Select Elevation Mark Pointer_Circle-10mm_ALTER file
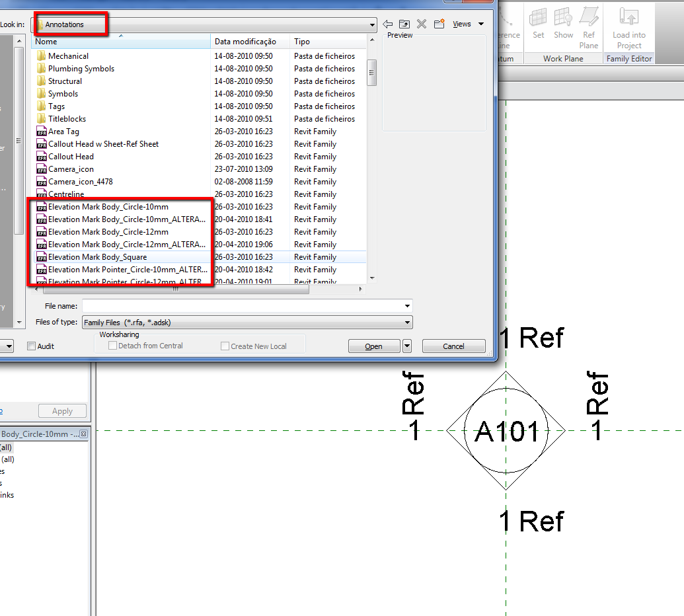The height and width of the screenshot is (616, 684). (x=128, y=270)
